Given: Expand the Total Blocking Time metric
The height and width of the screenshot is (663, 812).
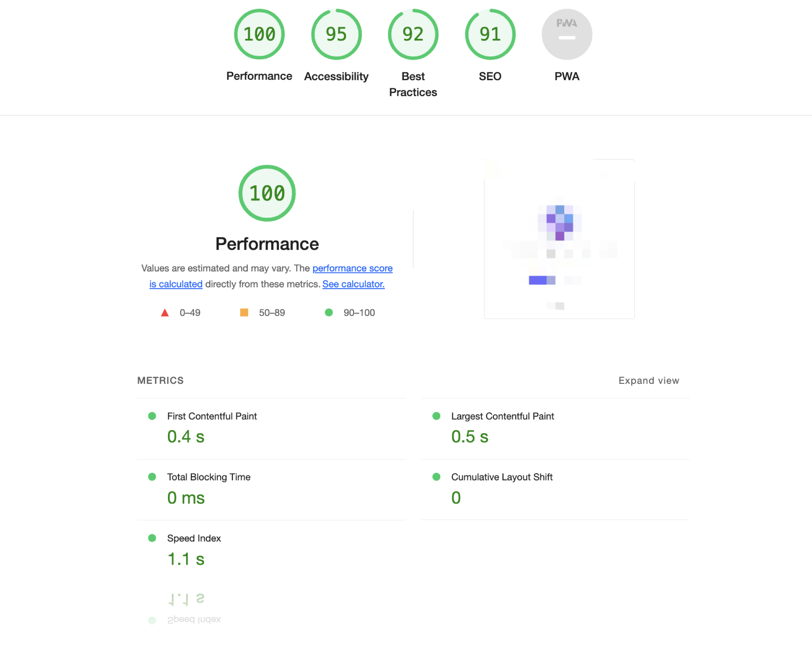Looking at the screenshot, I should (209, 477).
